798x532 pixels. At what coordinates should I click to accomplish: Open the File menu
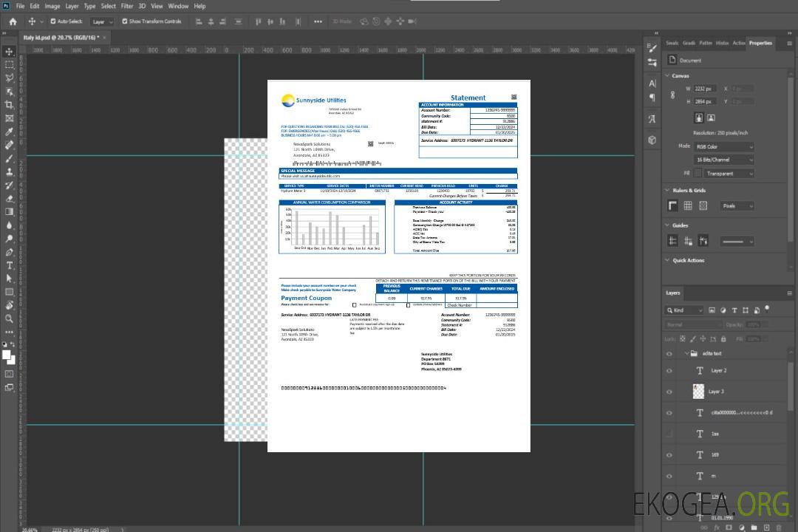21,6
